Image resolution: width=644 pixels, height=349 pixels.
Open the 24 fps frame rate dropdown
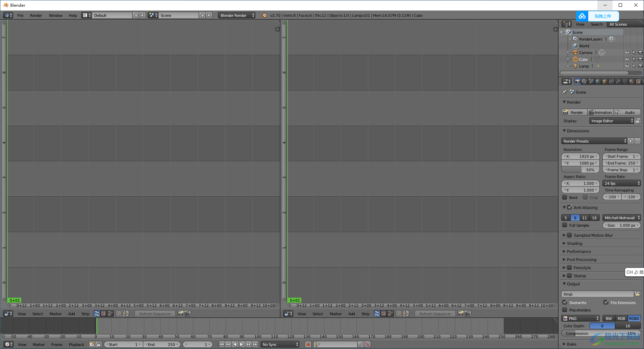click(x=622, y=183)
